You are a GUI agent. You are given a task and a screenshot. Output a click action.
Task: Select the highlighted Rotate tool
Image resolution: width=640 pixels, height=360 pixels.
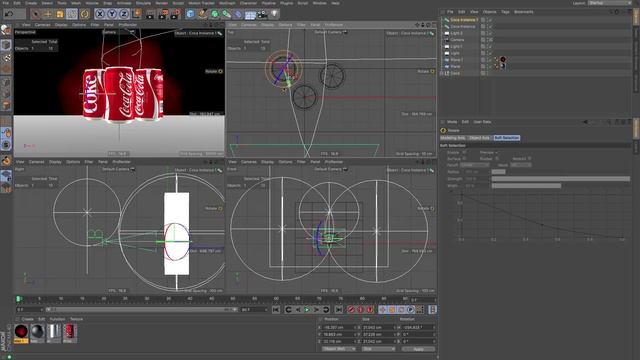click(72, 14)
